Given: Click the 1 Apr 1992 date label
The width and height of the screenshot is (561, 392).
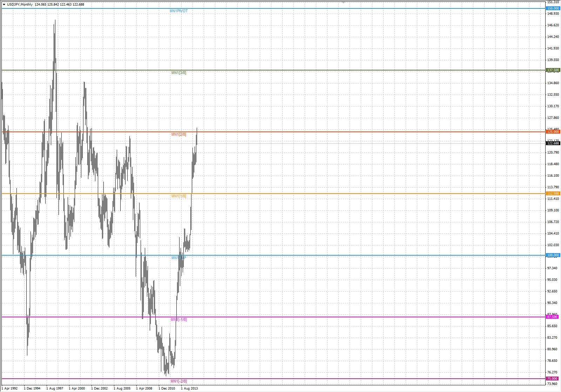Looking at the screenshot, I should (10, 388).
